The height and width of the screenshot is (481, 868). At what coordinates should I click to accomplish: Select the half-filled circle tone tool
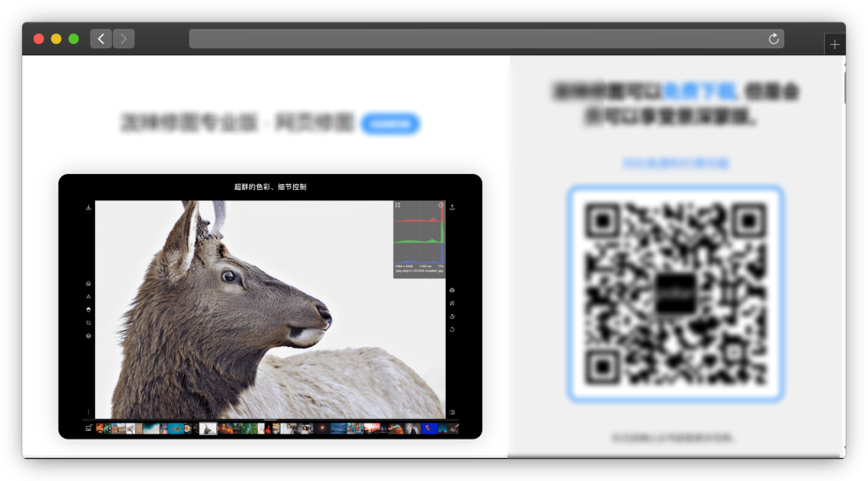click(88, 310)
